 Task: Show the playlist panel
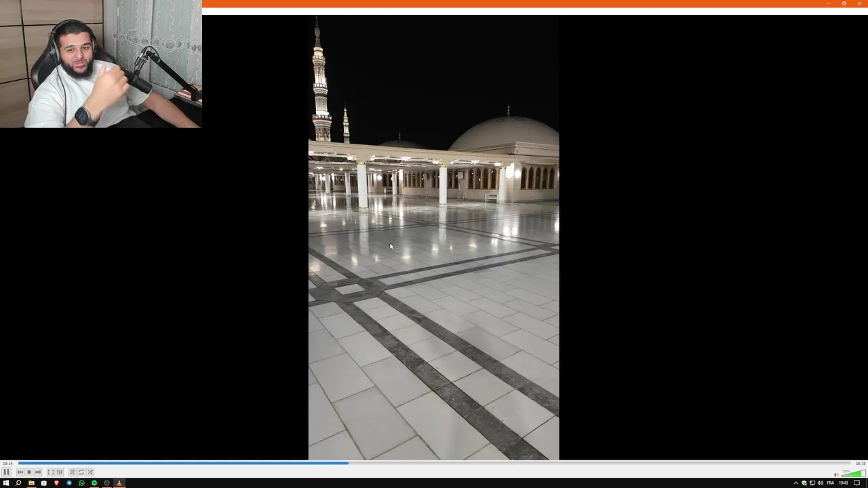pyautogui.click(x=73, y=472)
